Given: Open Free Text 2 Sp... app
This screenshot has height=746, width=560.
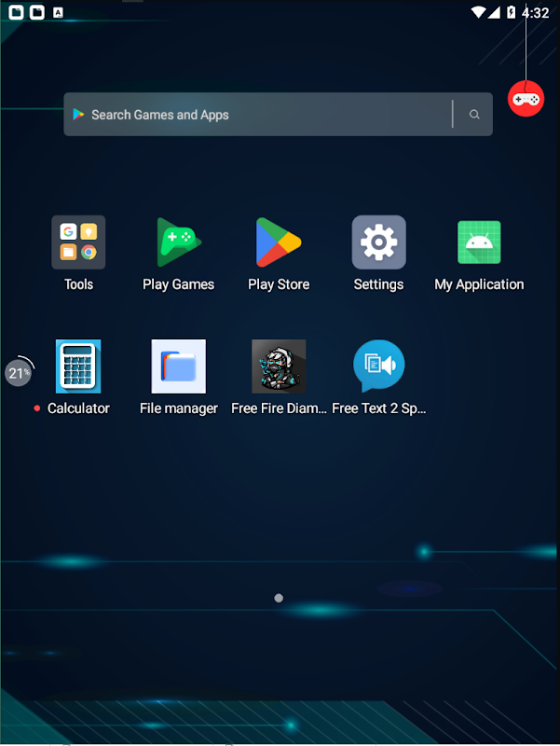Looking at the screenshot, I should [x=379, y=366].
